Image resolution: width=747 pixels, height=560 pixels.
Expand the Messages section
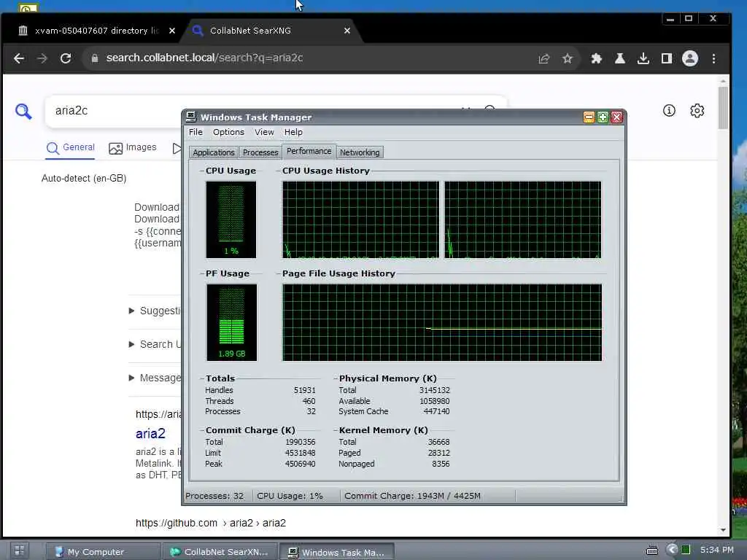coord(155,378)
